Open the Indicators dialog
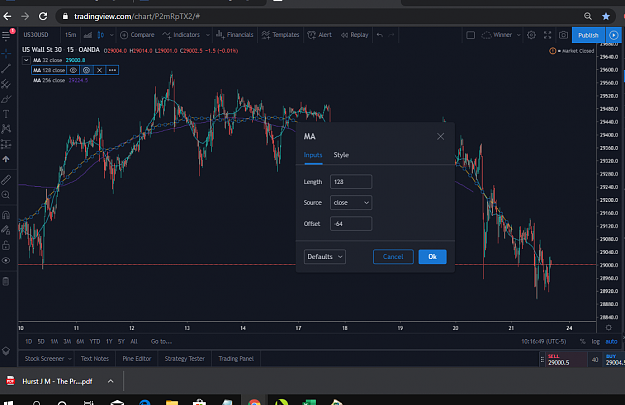 click(181, 35)
